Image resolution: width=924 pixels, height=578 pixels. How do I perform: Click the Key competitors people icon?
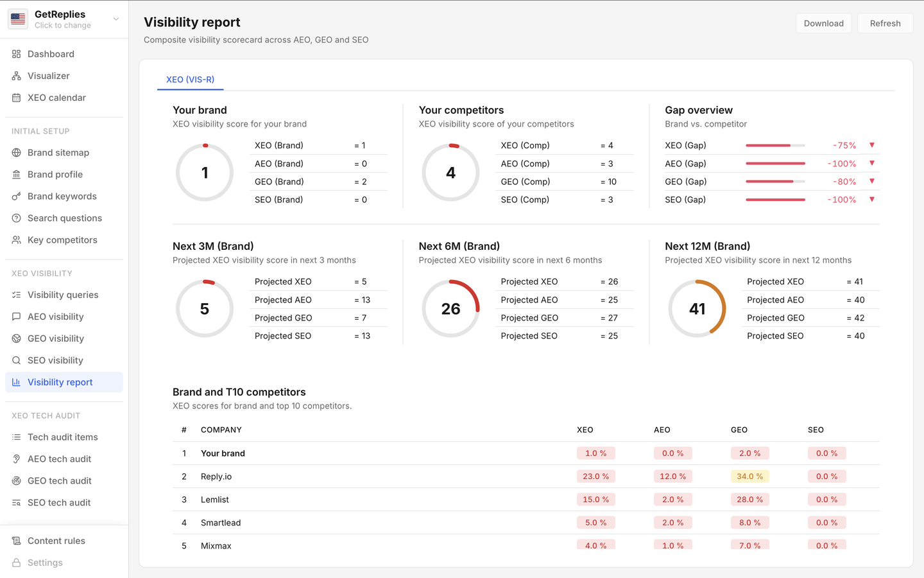(17, 240)
